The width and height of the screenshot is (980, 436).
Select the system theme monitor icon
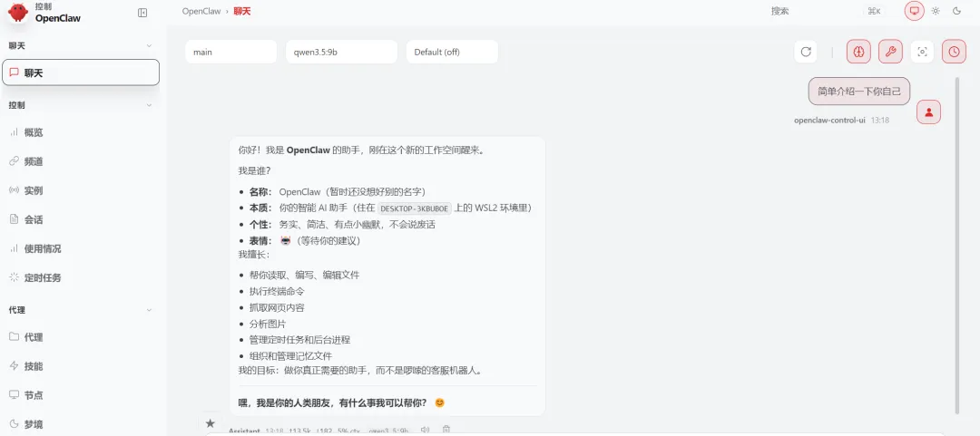pos(915,11)
